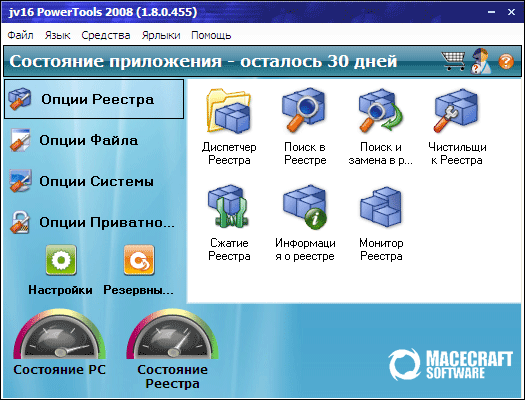Click the Состояние приложения status banner text
The width and height of the screenshot is (525, 400).
(x=203, y=61)
